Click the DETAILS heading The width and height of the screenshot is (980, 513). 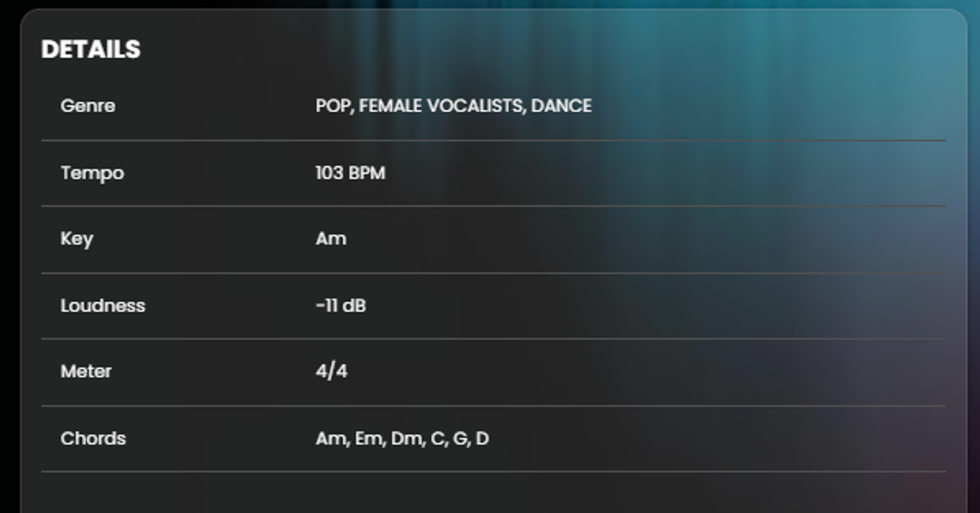click(x=91, y=50)
